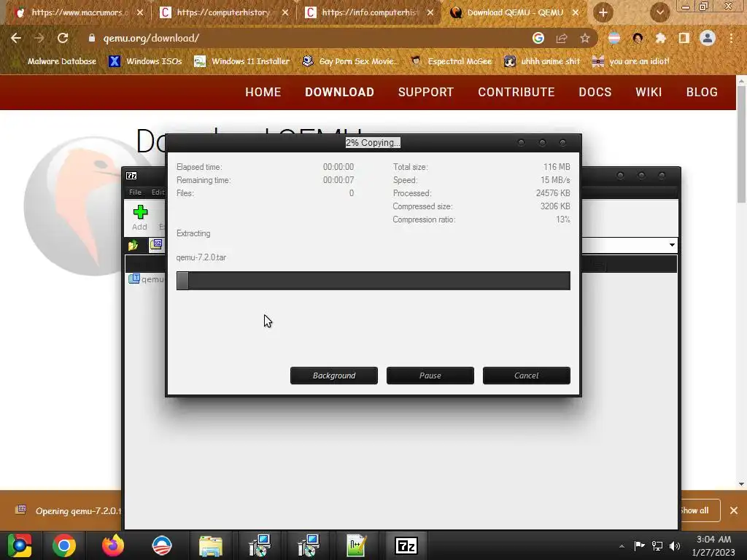
Task: Open SUPPORT page link
Action: point(426,92)
